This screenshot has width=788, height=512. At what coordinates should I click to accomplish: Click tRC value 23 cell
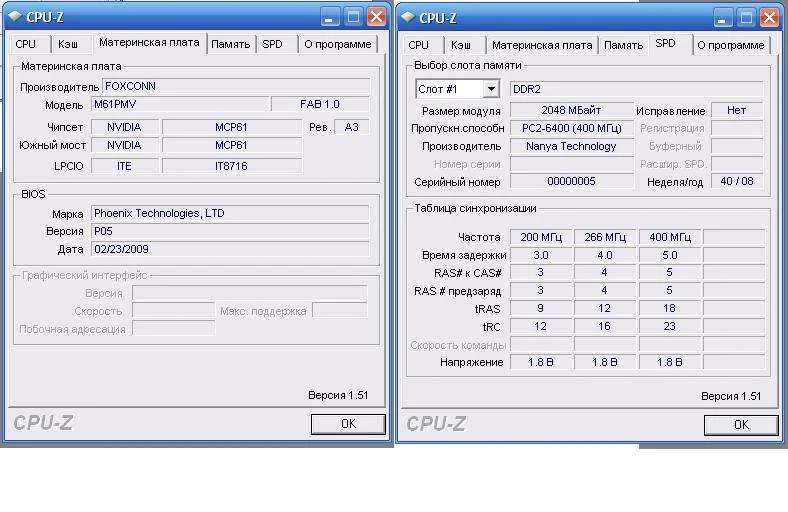[x=670, y=327]
